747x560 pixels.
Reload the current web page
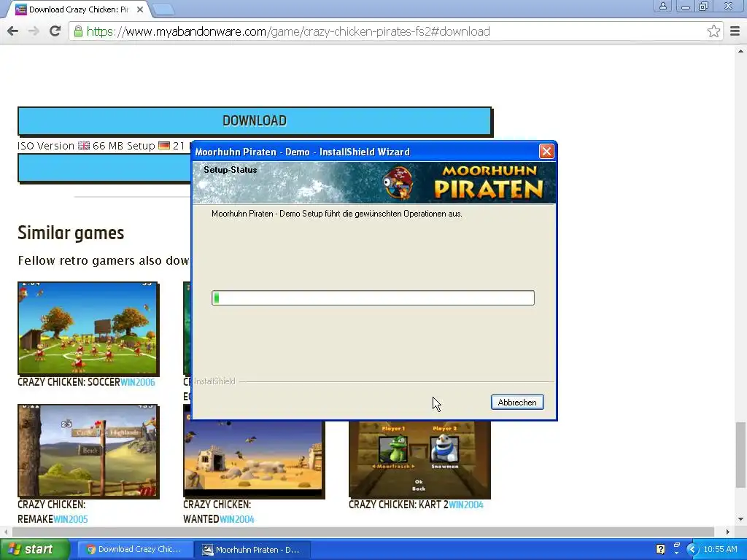click(x=55, y=31)
